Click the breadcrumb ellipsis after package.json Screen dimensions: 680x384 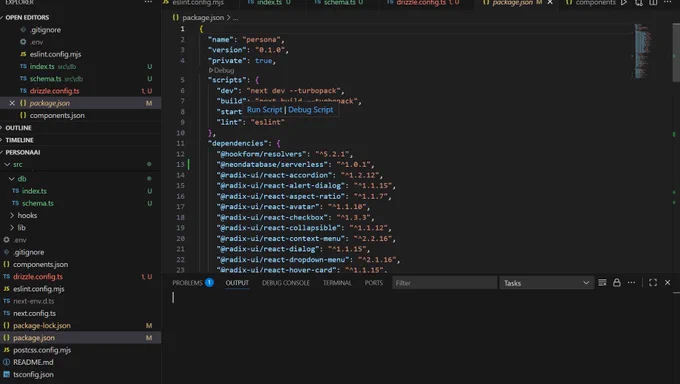click(235, 18)
